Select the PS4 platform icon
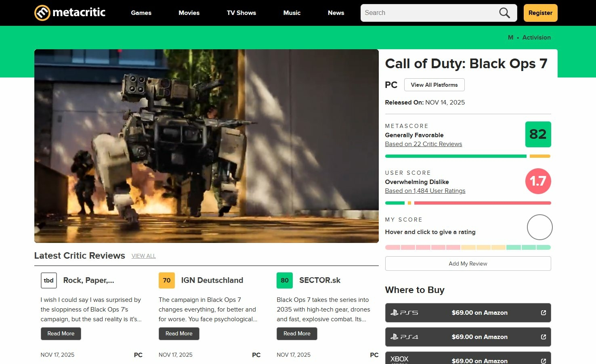Image resolution: width=596 pixels, height=364 pixels. (x=404, y=337)
